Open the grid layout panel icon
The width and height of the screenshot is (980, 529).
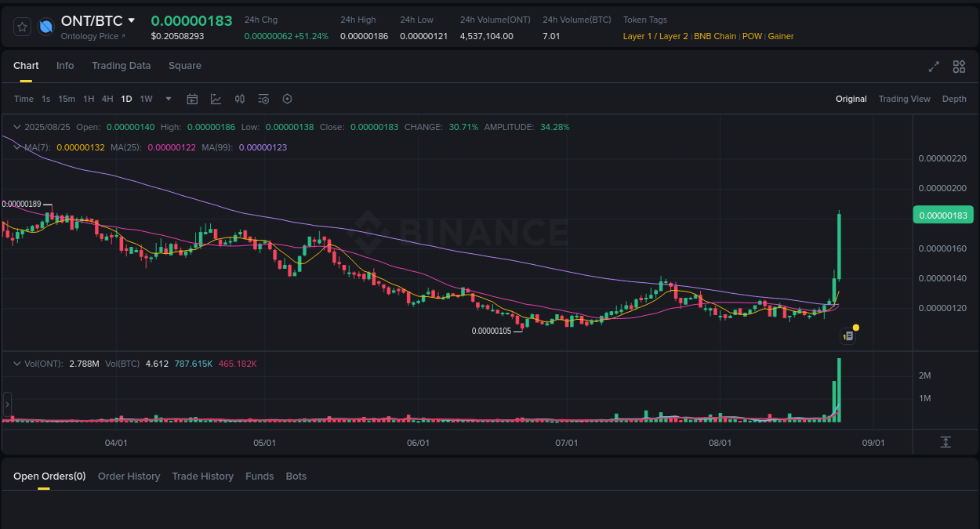click(959, 67)
